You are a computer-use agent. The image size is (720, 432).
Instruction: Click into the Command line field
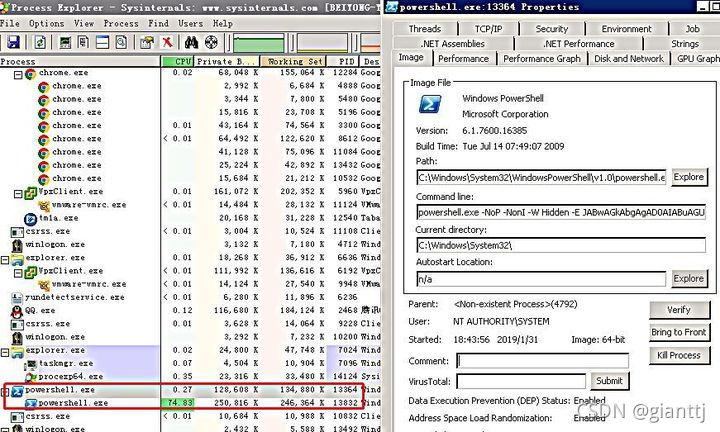(561, 213)
